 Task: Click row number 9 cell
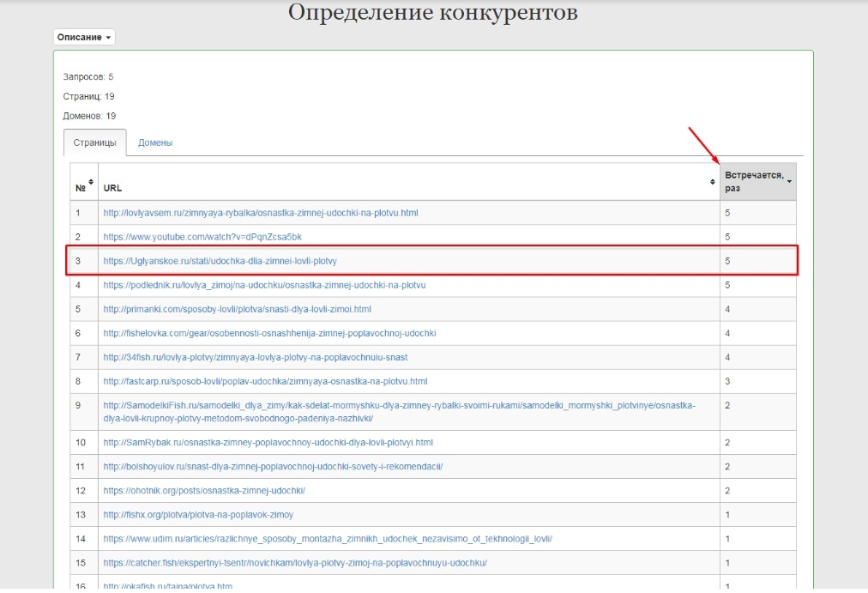(x=84, y=412)
